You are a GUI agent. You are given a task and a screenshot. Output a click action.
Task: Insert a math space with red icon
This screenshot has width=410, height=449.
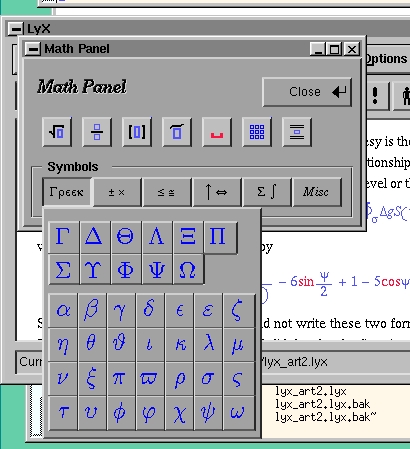click(x=217, y=132)
